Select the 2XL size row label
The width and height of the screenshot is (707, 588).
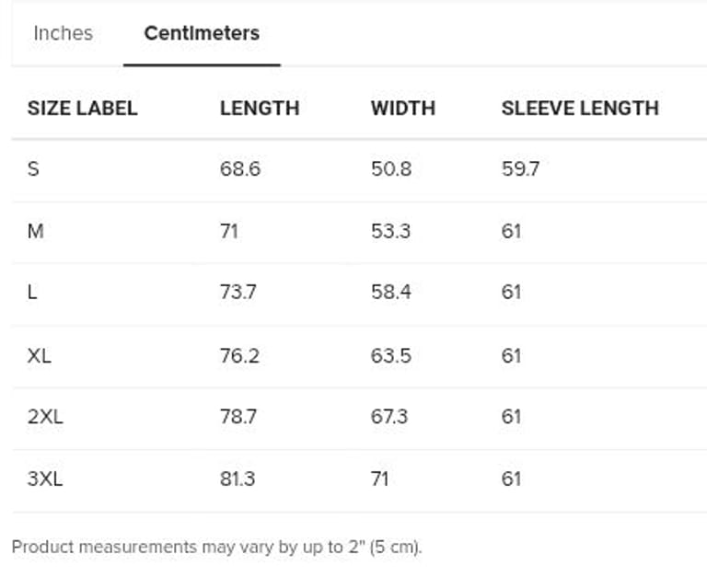click(45, 417)
